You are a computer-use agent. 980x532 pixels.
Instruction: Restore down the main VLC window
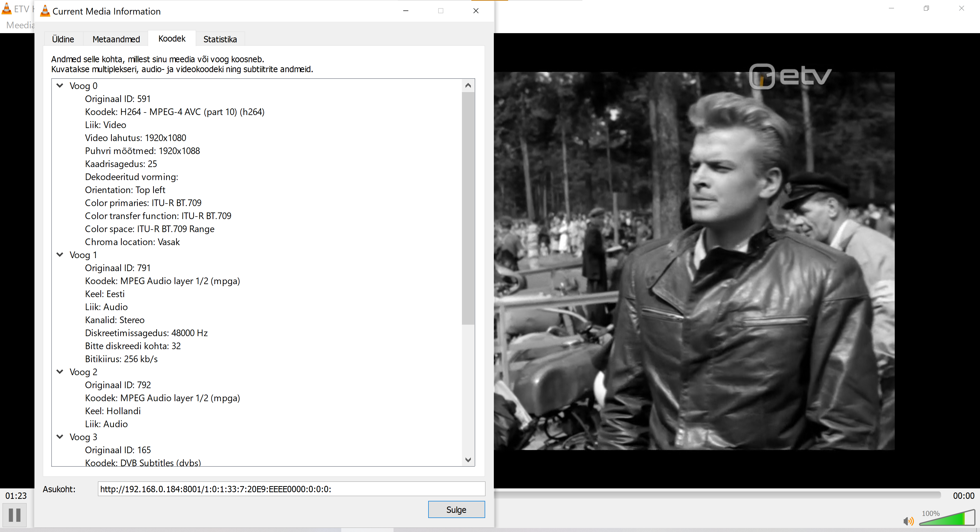[926, 8]
